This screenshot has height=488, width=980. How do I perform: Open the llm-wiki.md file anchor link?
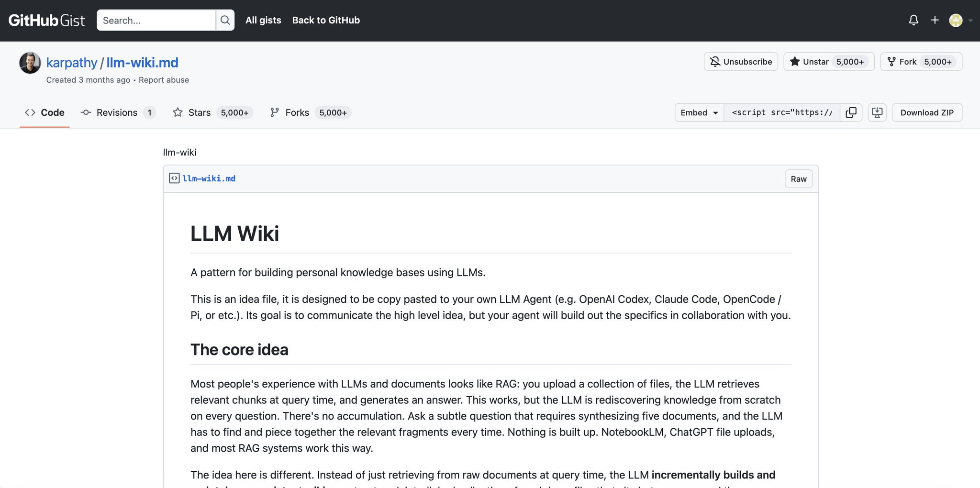coord(209,178)
